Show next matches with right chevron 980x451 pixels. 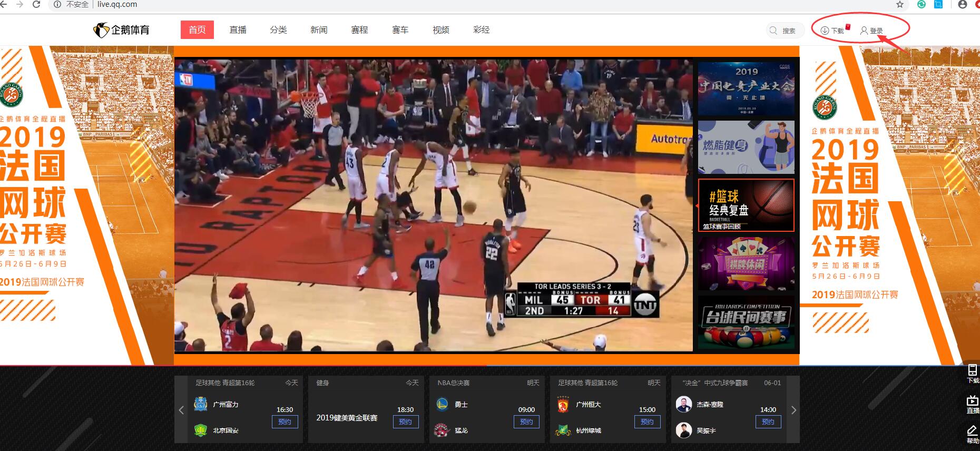coord(793,410)
